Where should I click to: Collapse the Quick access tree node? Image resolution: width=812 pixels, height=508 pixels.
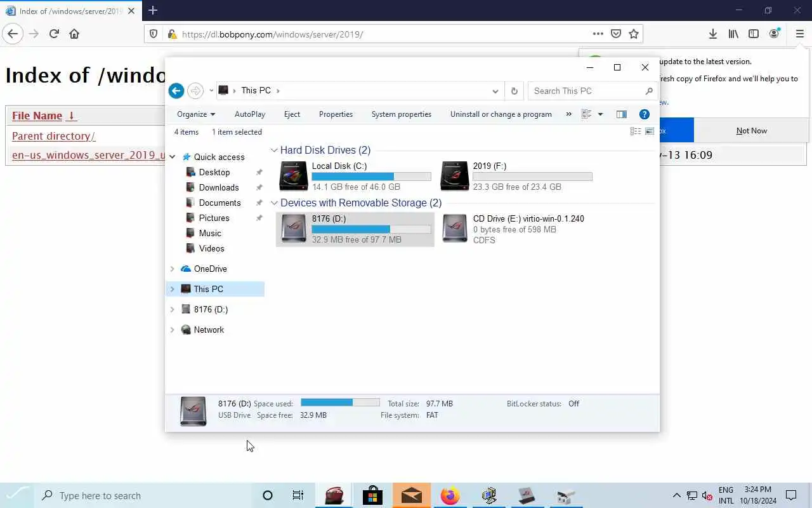coord(172,157)
